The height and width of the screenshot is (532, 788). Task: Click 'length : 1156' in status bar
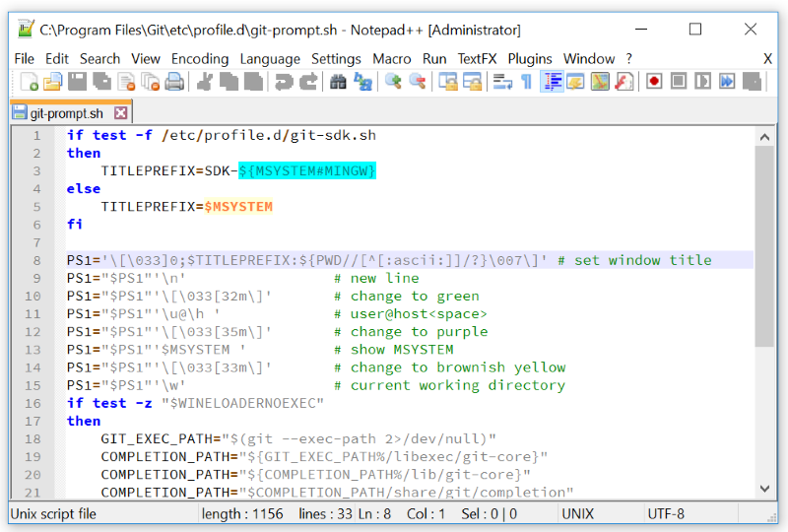click(x=242, y=514)
